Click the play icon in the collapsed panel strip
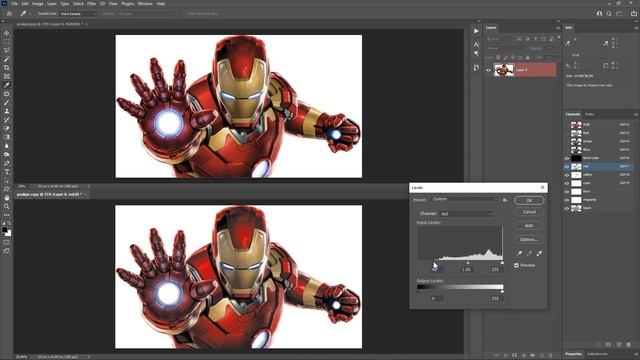 [x=476, y=31]
